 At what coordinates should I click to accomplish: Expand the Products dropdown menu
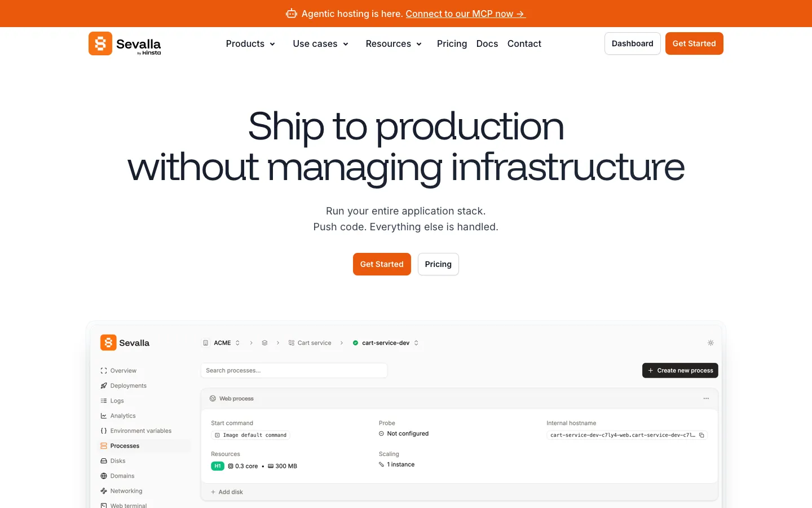250,43
